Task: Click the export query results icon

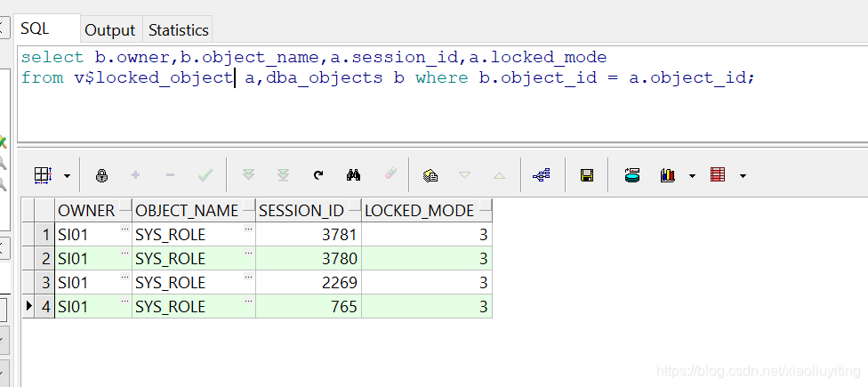Action: pyautogui.click(x=632, y=175)
